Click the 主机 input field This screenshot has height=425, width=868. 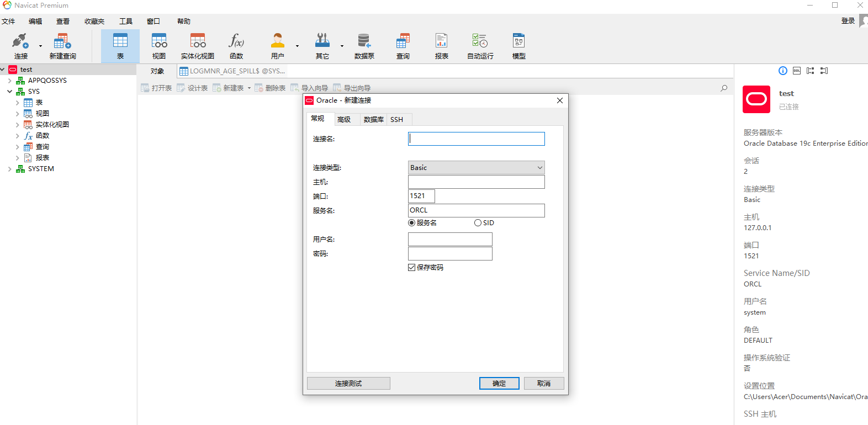pyautogui.click(x=477, y=182)
